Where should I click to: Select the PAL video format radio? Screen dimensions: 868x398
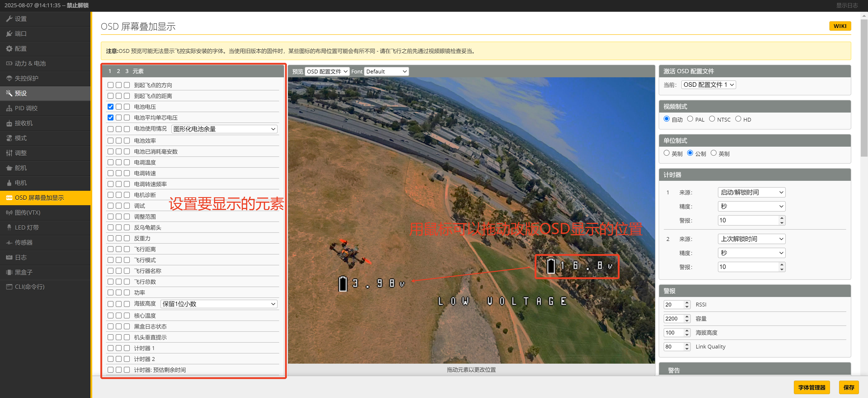click(690, 119)
